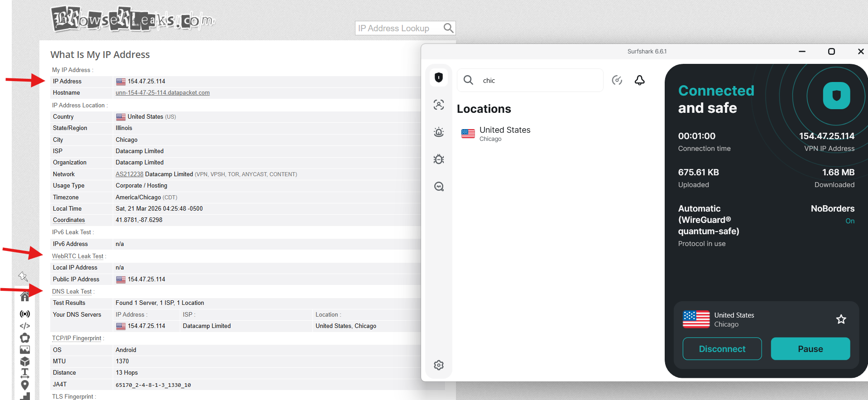Open the Surfshark Alert siren icon

(438, 132)
